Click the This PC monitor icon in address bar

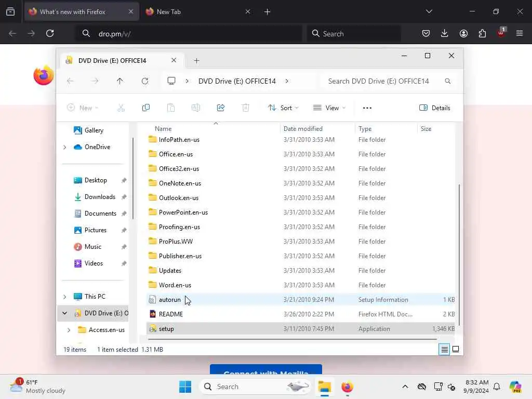(171, 81)
